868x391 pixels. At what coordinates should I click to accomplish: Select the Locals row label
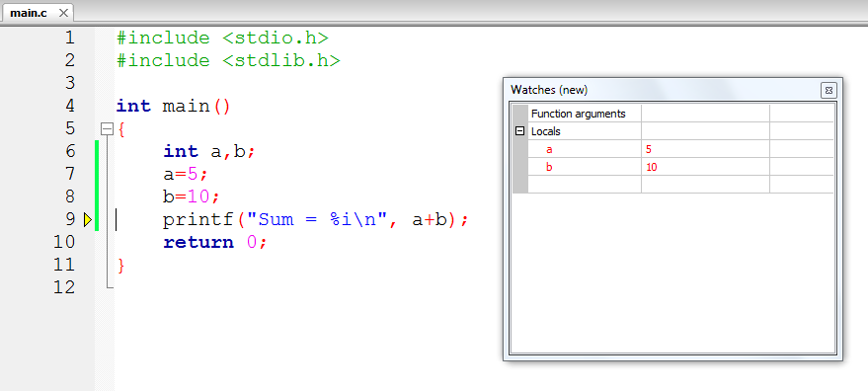pyautogui.click(x=546, y=131)
